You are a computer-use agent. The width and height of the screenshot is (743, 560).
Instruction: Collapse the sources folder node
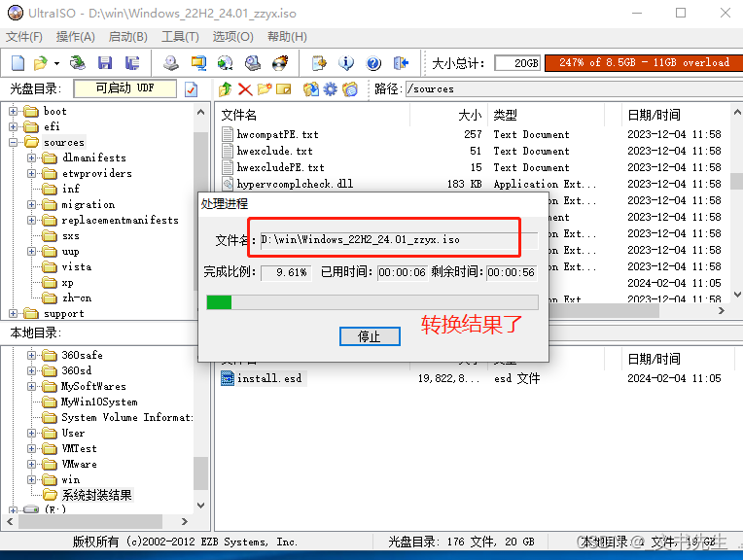pos(14,143)
